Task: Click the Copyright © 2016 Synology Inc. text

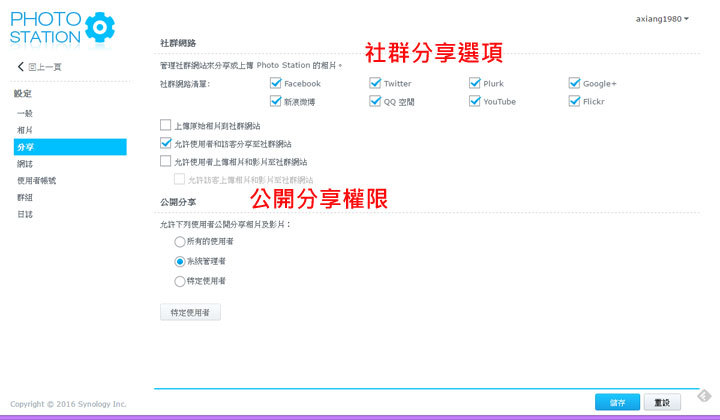Action: pos(68,404)
